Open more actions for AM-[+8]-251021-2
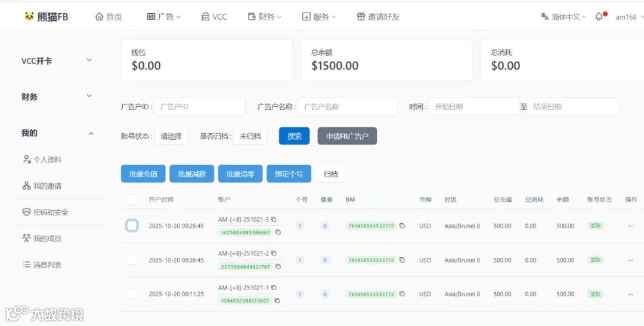Image resolution: width=644 pixels, height=326 pixels. [x=630, y=260]
